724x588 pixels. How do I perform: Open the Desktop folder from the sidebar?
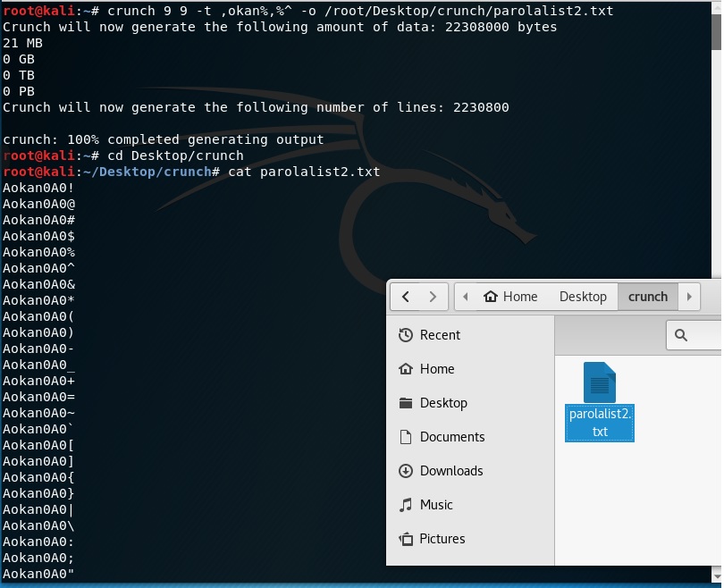pos(442,403)
